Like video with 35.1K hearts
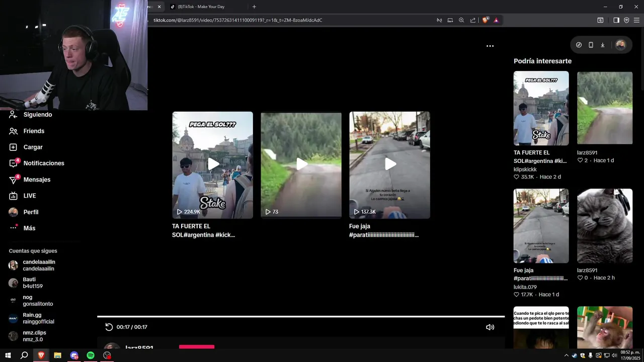Viewport: 644px width, 362px height. [x=516, y=177]
